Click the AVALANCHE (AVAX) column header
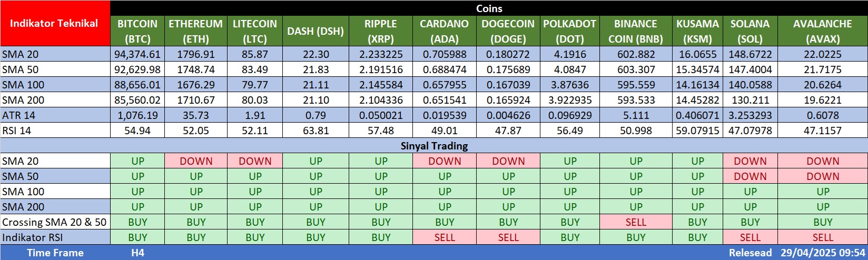This screenshot has height=260, width=868. pos(822,31)
